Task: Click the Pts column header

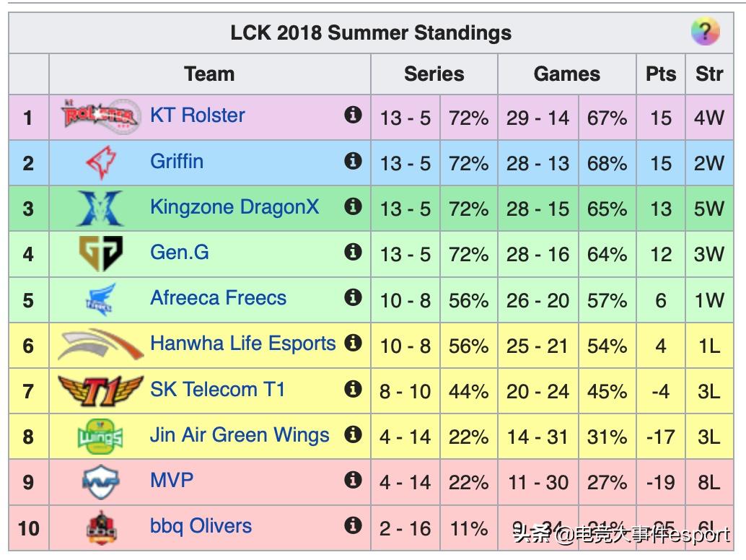Action: 660,74
